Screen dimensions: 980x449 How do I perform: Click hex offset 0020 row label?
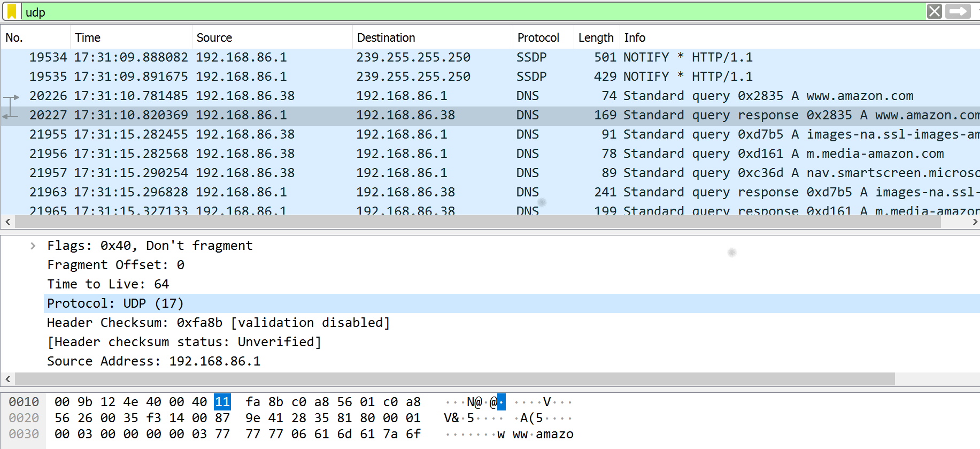tap(24, 418)
